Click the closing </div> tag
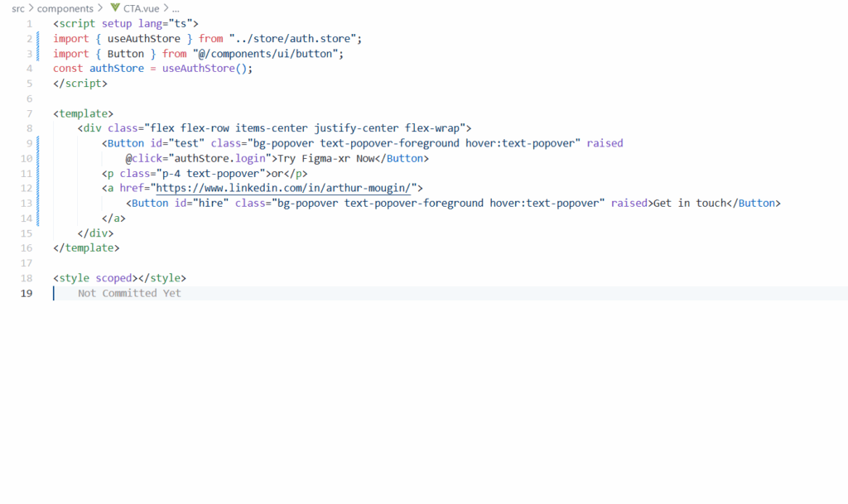 tap(95, 233)
